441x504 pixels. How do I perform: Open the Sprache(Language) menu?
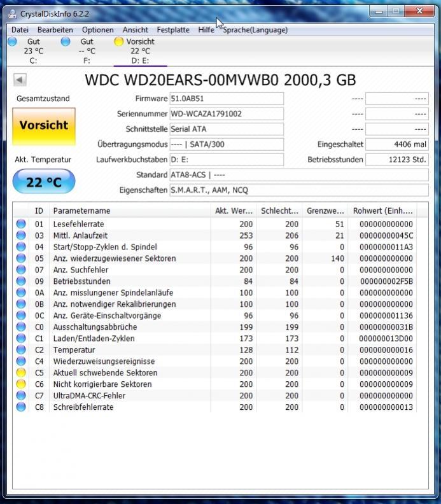click(255, 30)
